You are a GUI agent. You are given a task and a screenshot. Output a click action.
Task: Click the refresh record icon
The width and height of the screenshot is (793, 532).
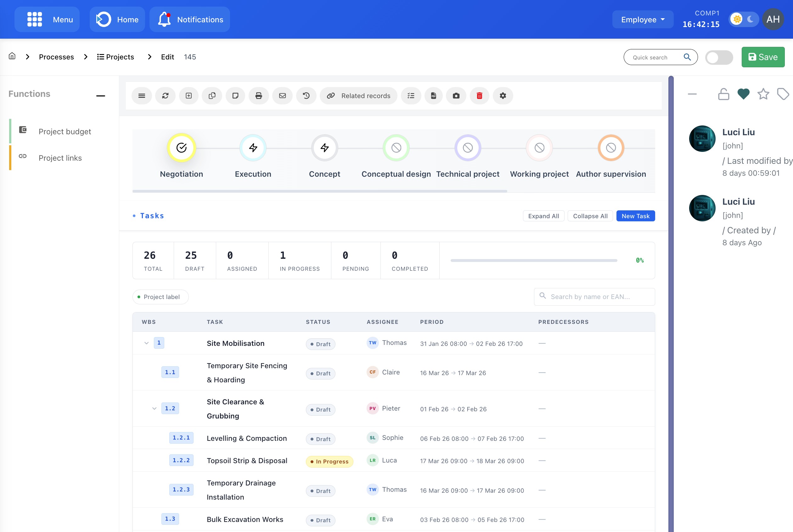click(x=165, y=96)
